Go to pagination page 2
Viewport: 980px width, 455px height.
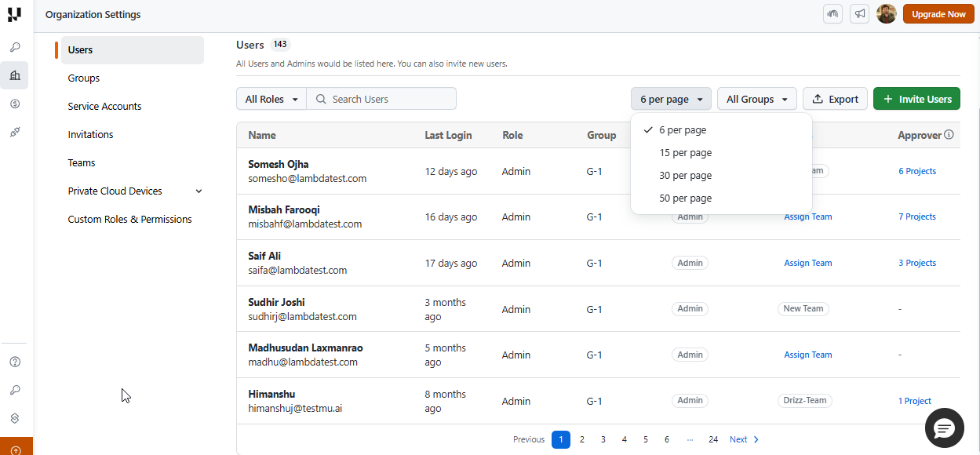582,440
